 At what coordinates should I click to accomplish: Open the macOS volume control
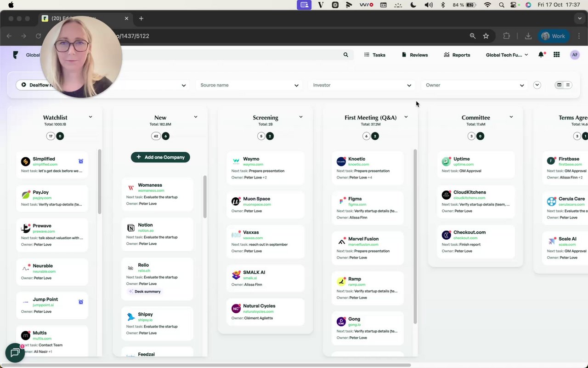[x=429, y=5]
